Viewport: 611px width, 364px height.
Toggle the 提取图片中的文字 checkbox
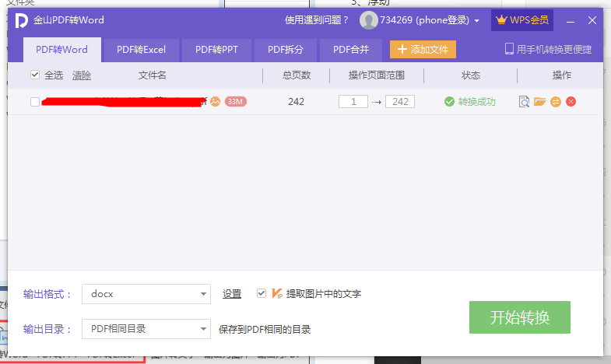click(262, 293)
